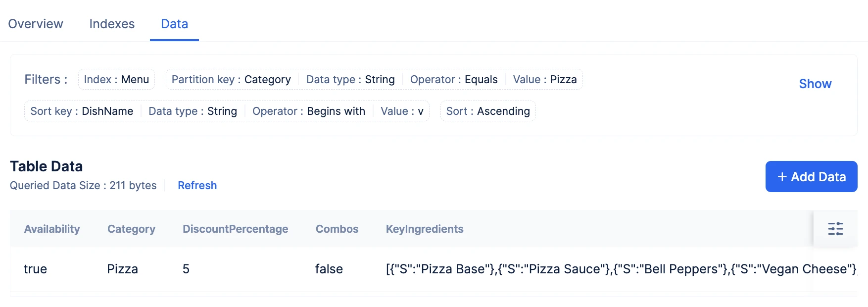Click the Availability column header
The width and height of the screenshot is (868, 307).
52,229
